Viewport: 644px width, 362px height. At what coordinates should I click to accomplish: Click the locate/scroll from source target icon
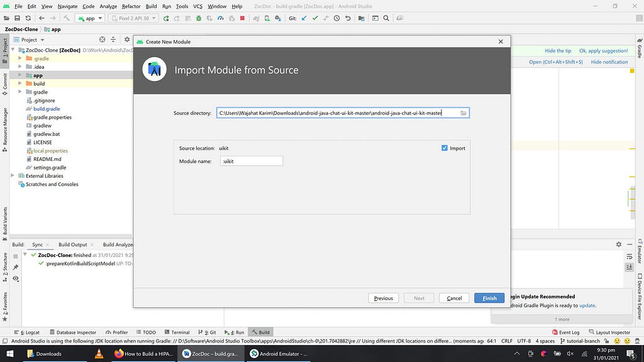(103, 40)
